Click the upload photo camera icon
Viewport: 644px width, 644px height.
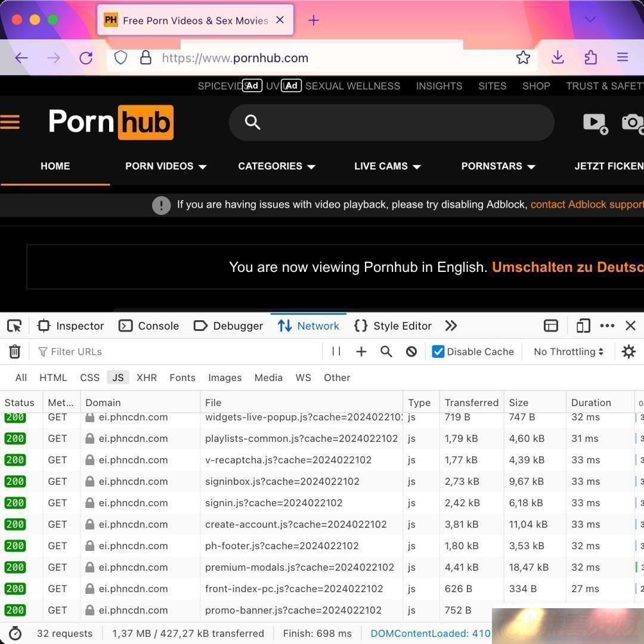[633, 123]
